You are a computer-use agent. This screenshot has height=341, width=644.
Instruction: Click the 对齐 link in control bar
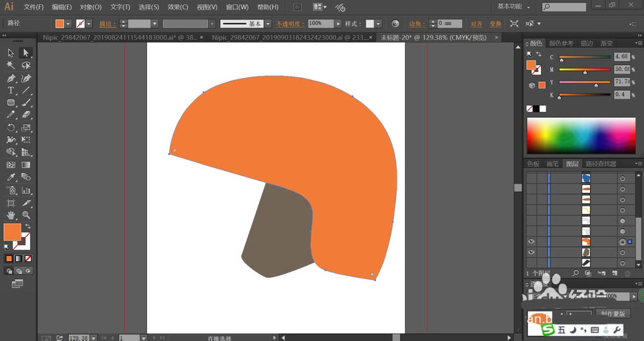pos(476,23)
